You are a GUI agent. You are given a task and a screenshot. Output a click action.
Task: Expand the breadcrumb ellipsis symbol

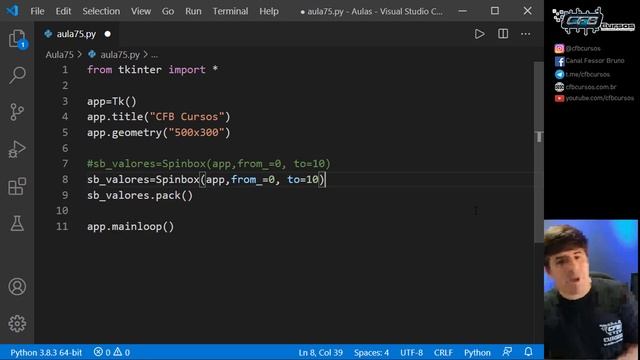[x=154, y=55]
